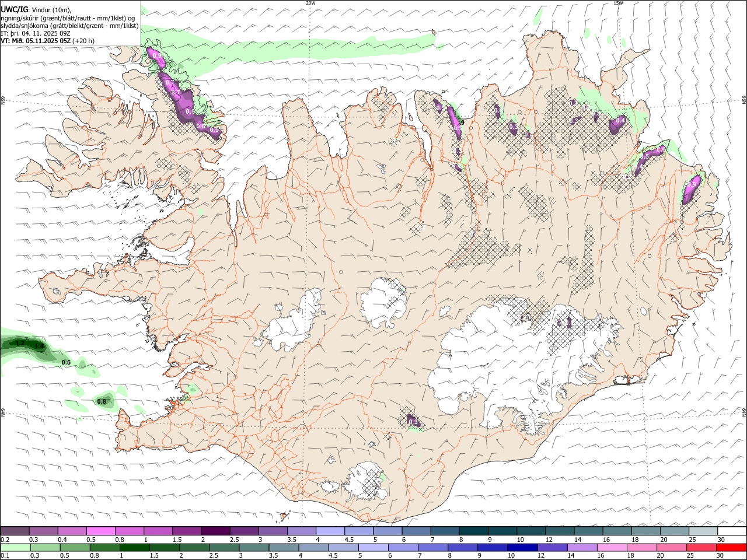Click the '30' label at the end of the upper legend row

pos(721,540)
